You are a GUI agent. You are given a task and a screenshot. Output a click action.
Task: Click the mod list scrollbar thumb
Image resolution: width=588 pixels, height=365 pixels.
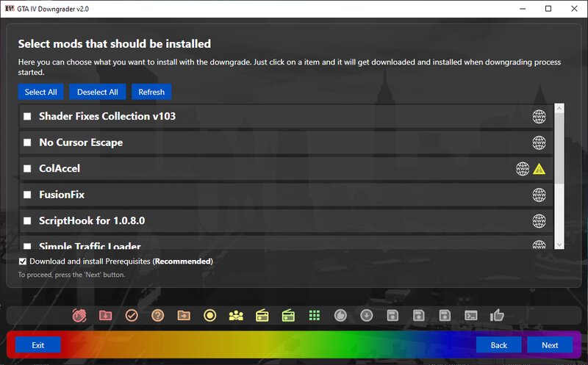point(559,148)
